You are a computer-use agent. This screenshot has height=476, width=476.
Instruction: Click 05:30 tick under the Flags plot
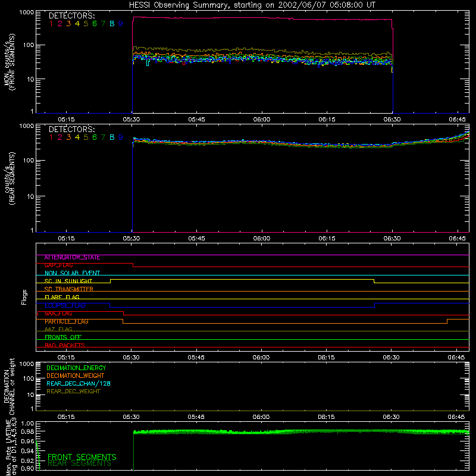[131, 358]
